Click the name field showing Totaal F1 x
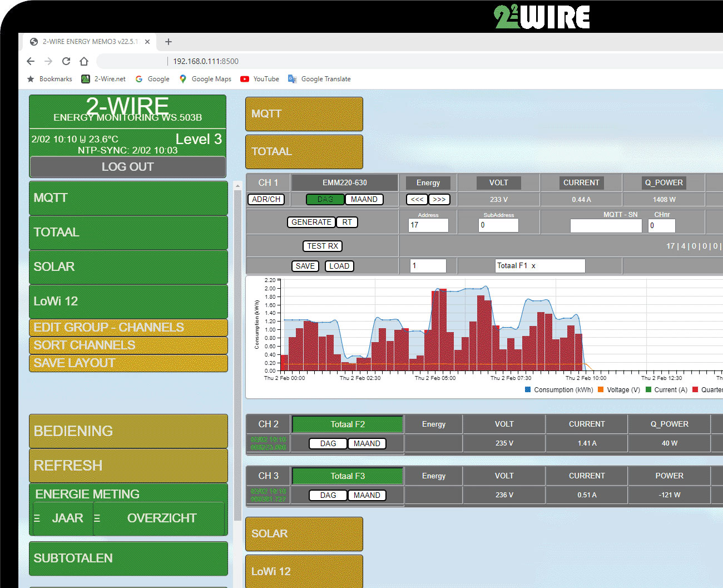723x588 pixels. point(541,266)
